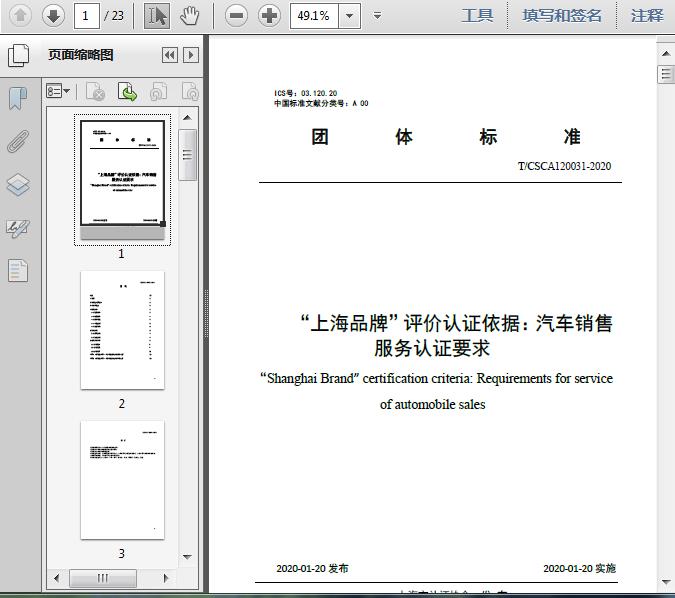The height and width of the screenshot is (598, 675).
Task: Zoom in with the plus button
Action: [x=269, y=16]
